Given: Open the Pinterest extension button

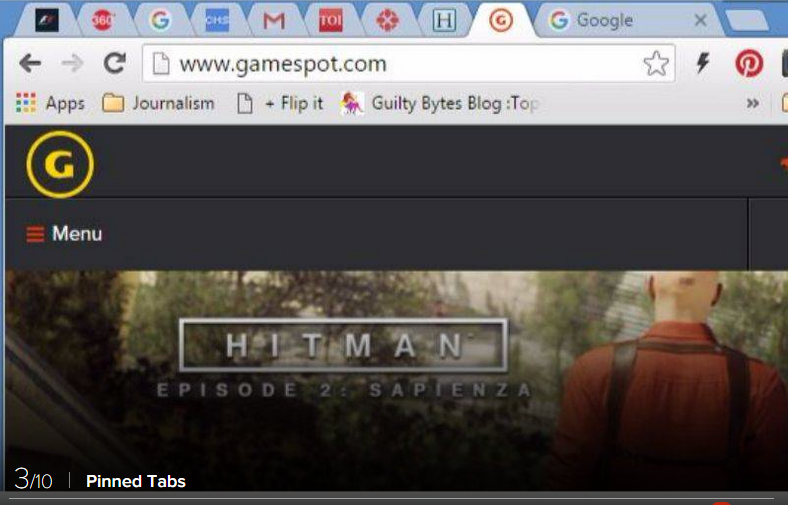Looking at the screenshot, I should [749, 64].
